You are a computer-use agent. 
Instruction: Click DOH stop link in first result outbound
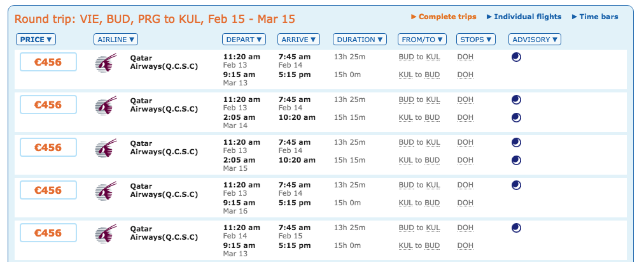pos(465,57)
